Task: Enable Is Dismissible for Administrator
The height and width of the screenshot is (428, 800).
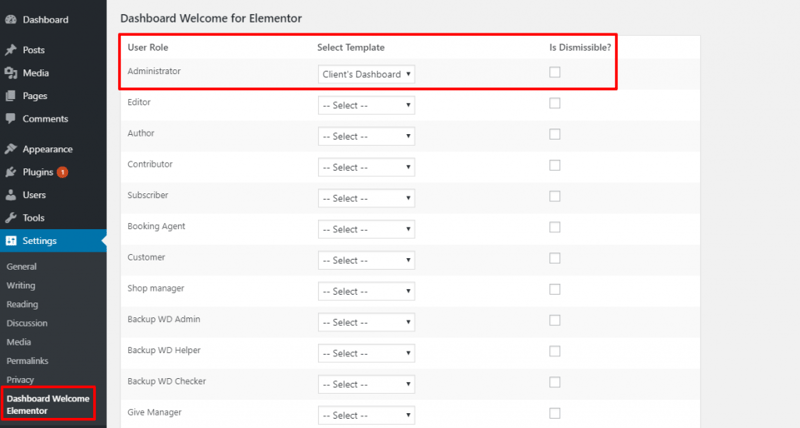Action: tap(555, 72)
